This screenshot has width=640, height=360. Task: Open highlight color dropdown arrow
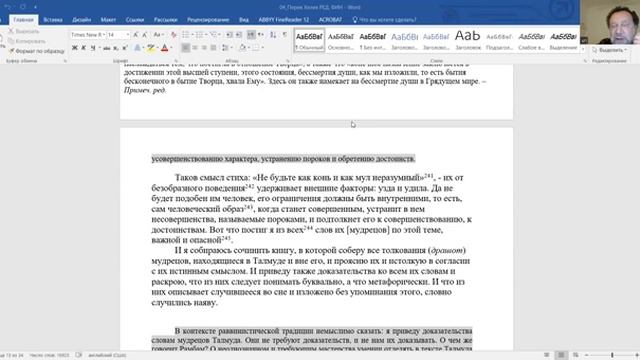[x=157, y=48]
